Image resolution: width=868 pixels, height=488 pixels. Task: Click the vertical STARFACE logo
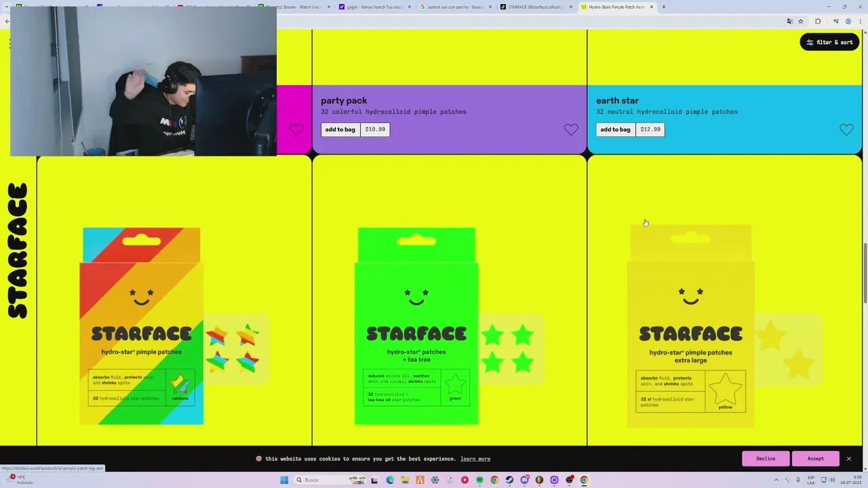pos(18,250)
